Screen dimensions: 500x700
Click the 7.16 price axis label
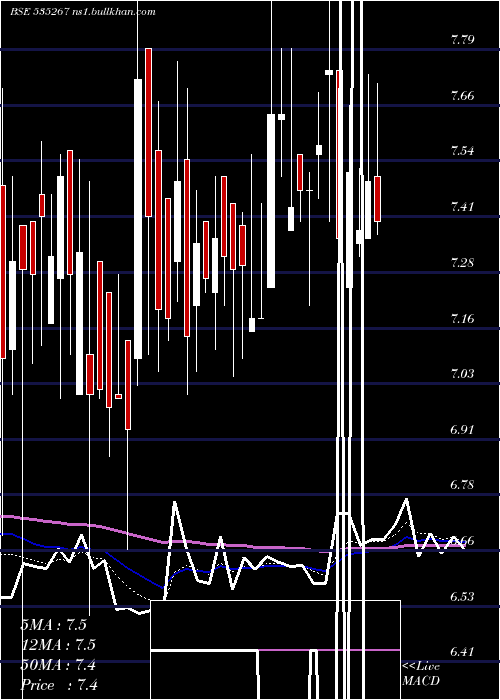[462, 318]
